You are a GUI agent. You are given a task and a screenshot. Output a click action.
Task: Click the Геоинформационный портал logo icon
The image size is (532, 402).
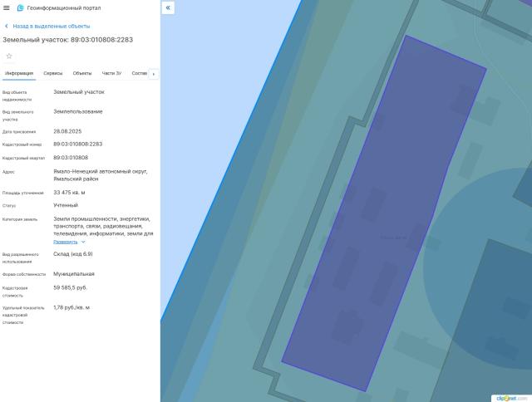point(21,7)
